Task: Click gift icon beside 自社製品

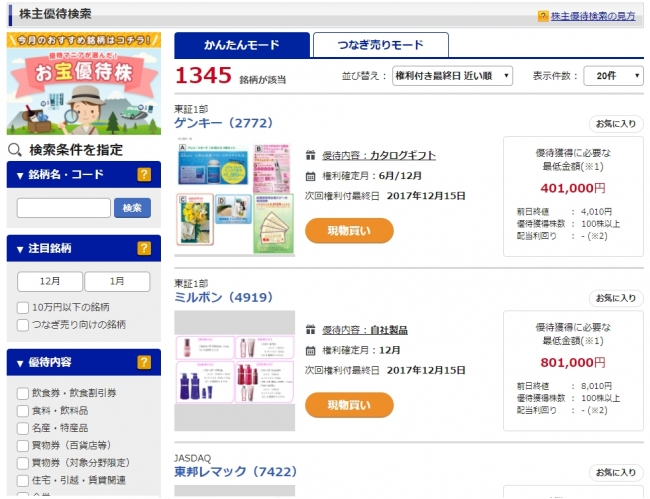Action: click(x=310, y=330)
